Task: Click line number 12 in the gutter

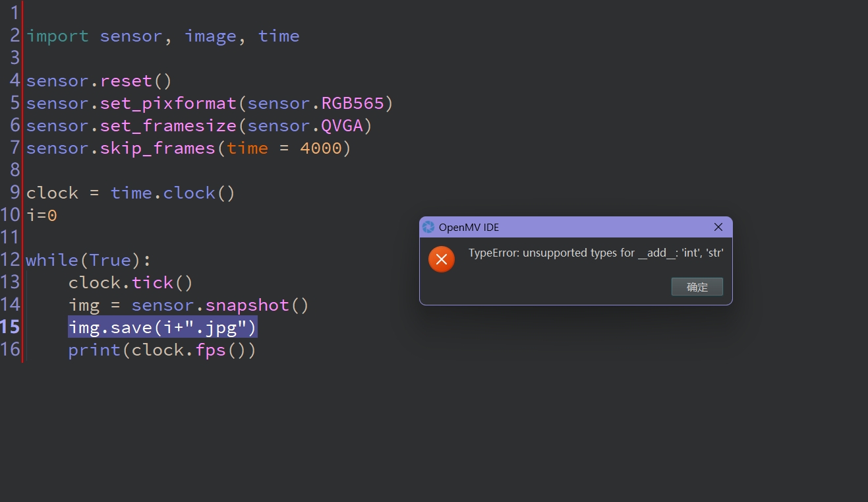Action: (x=11, y=260)
